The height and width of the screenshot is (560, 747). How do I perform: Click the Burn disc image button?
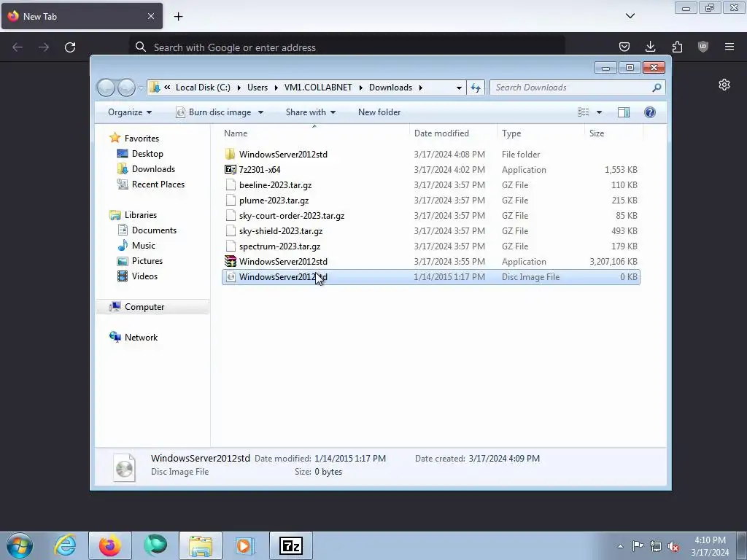click(214, 112)
